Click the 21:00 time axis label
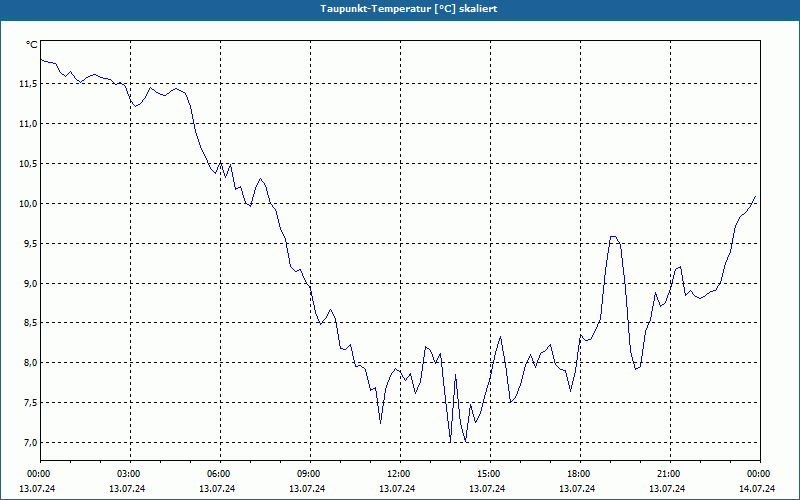This screenshot has width=800, height=500. pos(670,474)
